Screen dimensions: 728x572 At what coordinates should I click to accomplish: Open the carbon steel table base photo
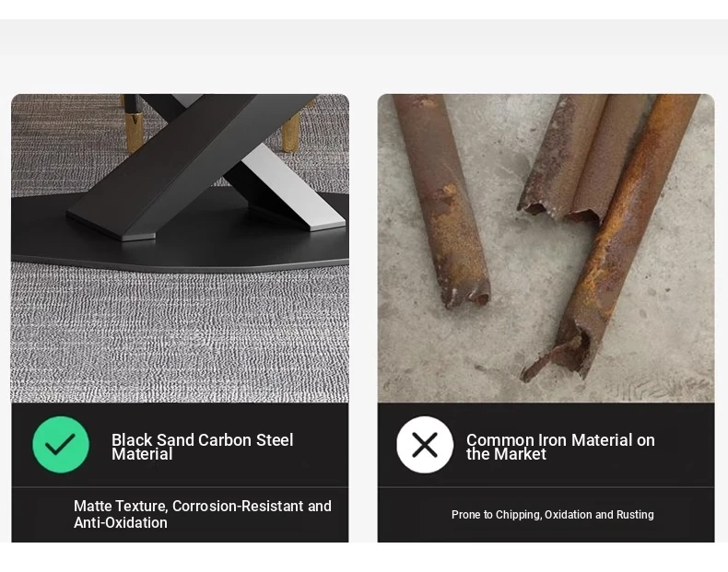(180, 248)
